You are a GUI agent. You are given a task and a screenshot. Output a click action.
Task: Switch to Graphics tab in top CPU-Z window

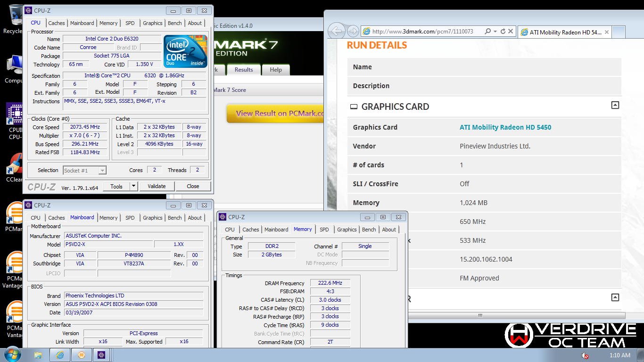(x=153, y=23)
